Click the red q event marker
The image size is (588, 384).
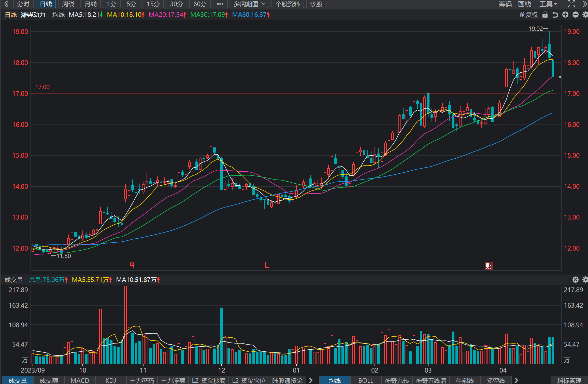(x=132, y=264)
